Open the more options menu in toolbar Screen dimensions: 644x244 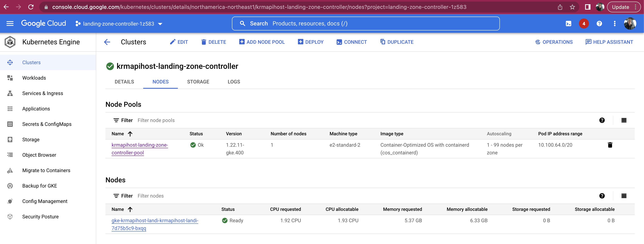(x=615, y=23)
